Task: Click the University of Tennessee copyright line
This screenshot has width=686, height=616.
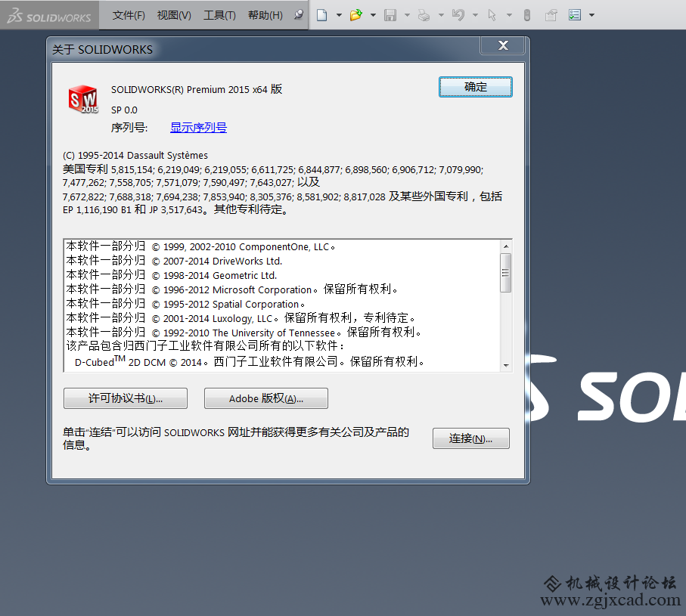Action: click(244, 333)
